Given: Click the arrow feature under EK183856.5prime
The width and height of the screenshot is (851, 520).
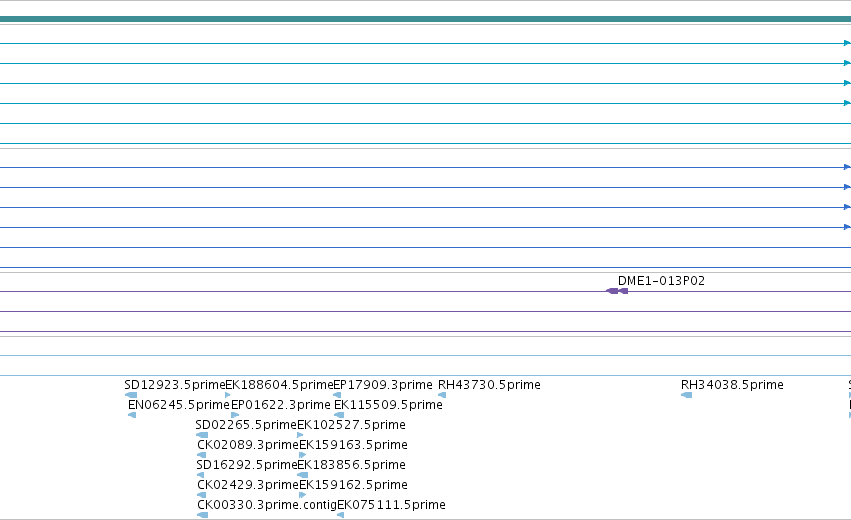Looking at the screenshot, I should [x=302, y=475].
